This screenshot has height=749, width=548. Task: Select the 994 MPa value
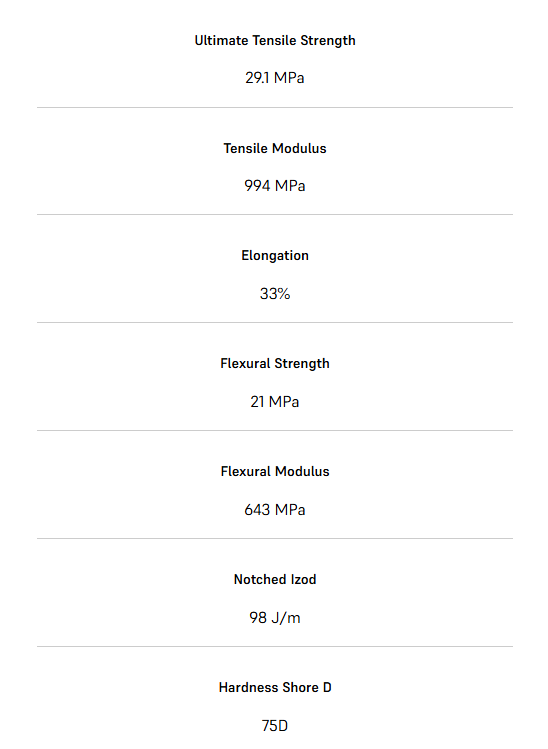(275, 185)
